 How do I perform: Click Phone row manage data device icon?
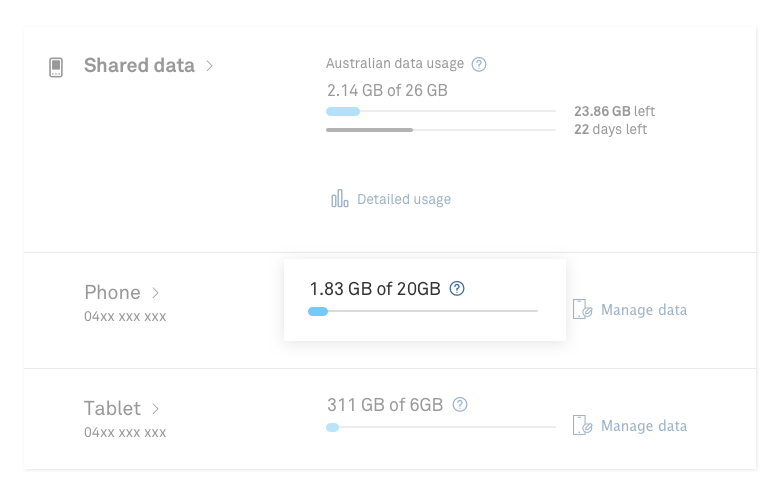coord(582,309)
